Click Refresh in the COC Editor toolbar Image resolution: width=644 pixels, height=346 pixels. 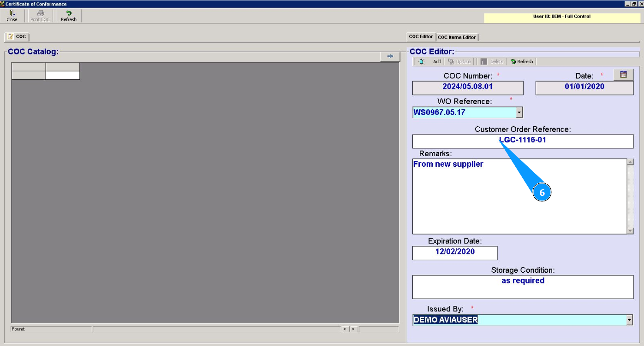pyautogui.click(x=522, y=62)
